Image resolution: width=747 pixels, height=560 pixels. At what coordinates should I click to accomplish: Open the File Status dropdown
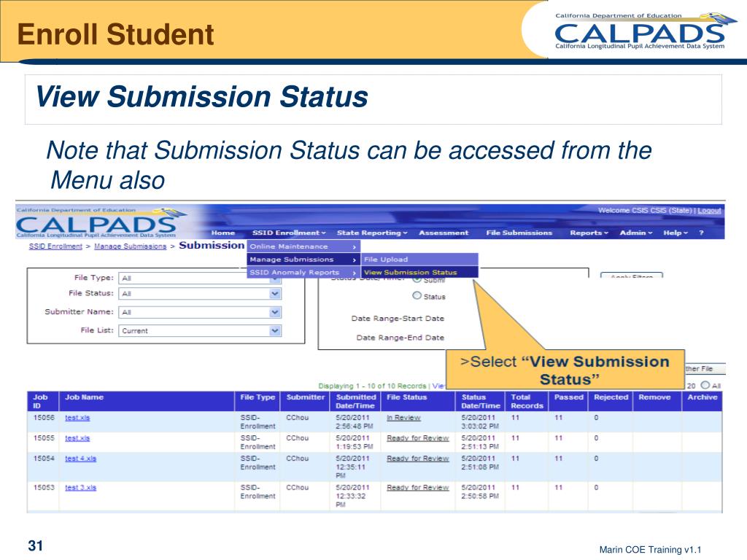pyautogui.click(x=200, y=294)
